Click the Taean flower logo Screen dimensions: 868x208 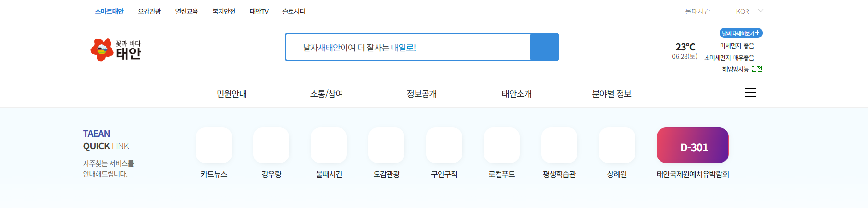116,50
